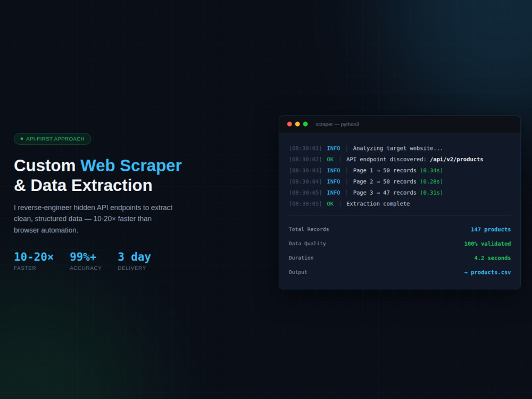Viewport: 532px width, 399px height.
Task: Click the 'Extraction complete' log message
Action: pos(378,204)
